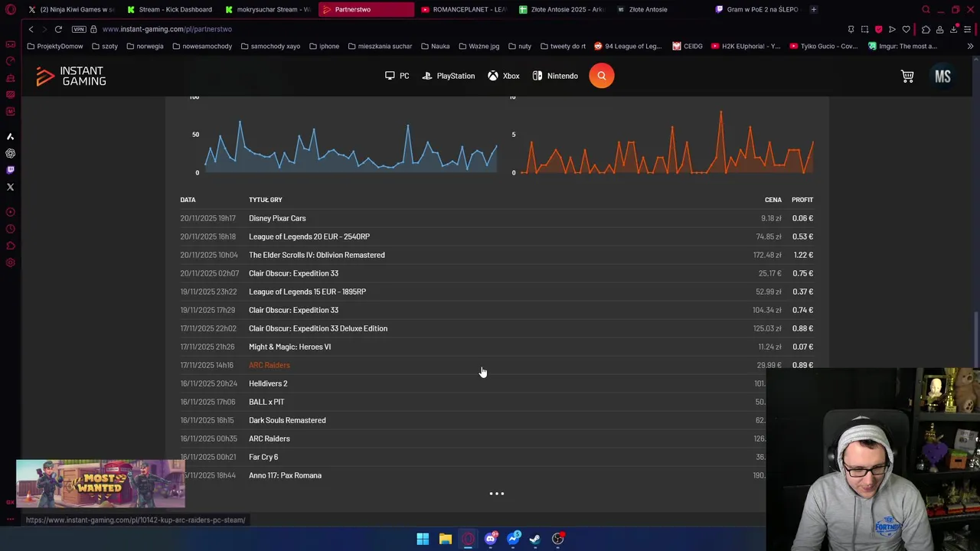Viewport: 980px width, 551px height.
Task: Open the Instant Gaming search button
Action: coord(602,76)
